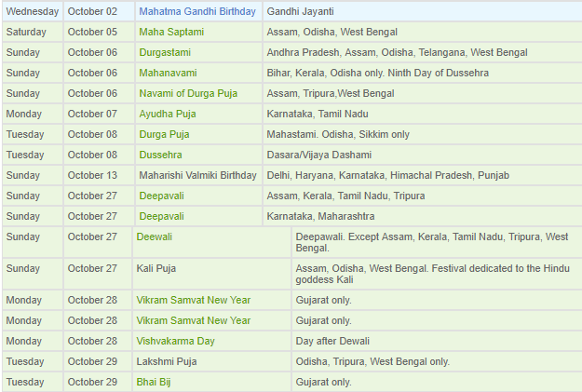This screenshot has width=582, height=392.
Task: Click October 27 in Deewali row
Action: [x=98, y=242]
